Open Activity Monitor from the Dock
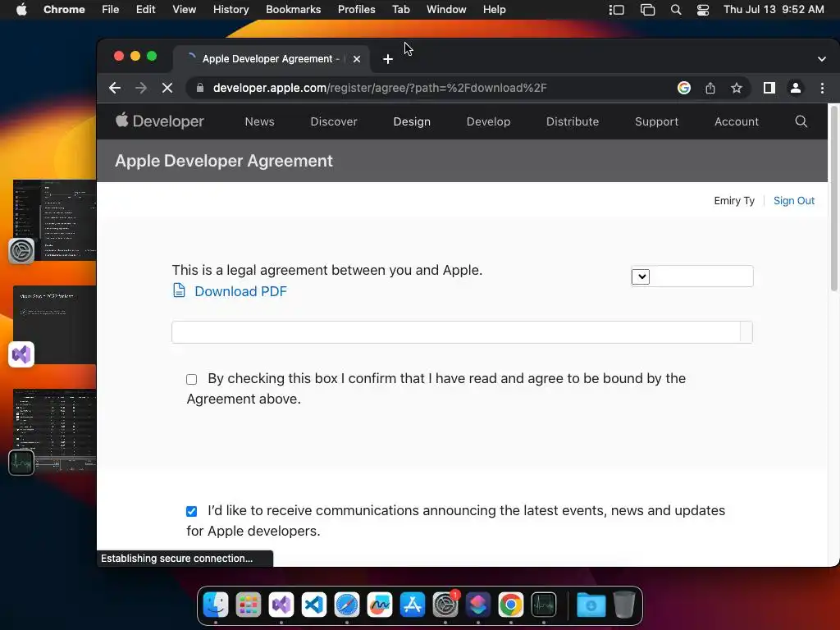840x630 pixels. [x=544, y=605]
